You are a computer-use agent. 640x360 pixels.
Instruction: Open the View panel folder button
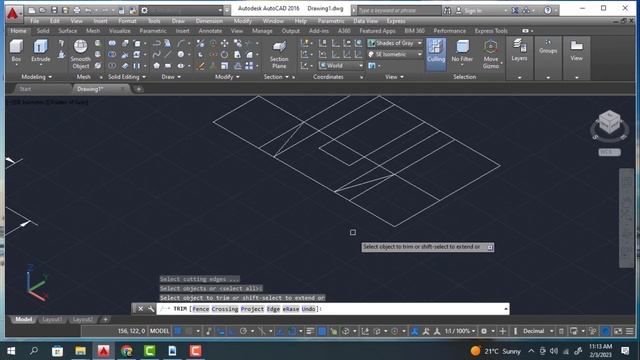click(576, 51)
